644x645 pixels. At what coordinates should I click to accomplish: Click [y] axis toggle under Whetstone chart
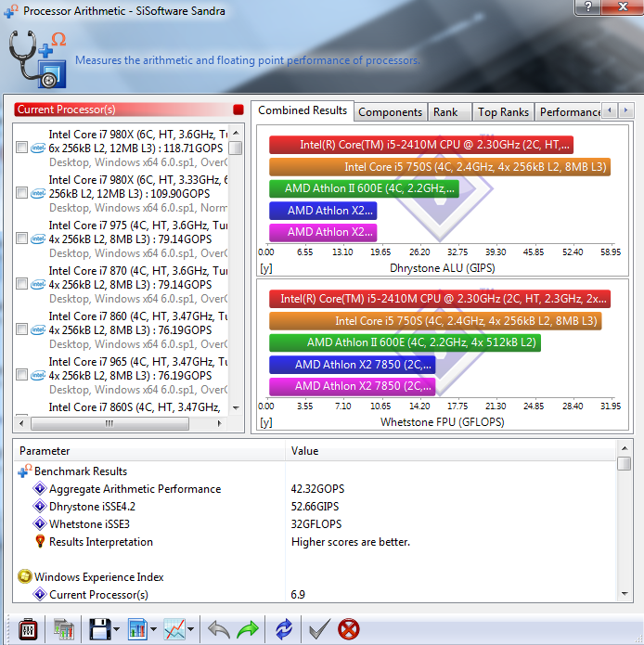[x=266, y=422]
